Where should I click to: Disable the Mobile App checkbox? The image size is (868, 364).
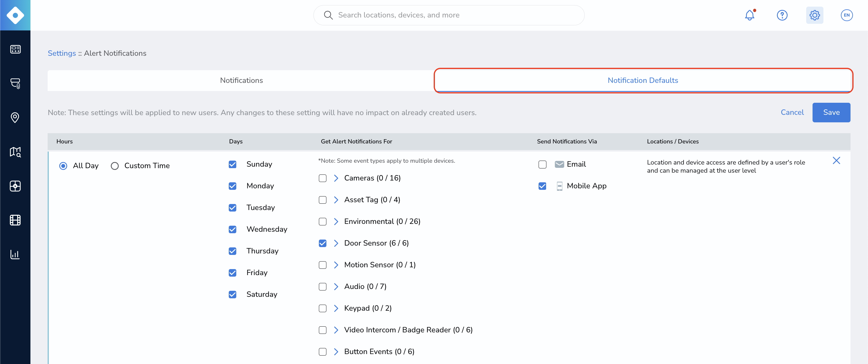pyautogui.click(x=542, y=186)
